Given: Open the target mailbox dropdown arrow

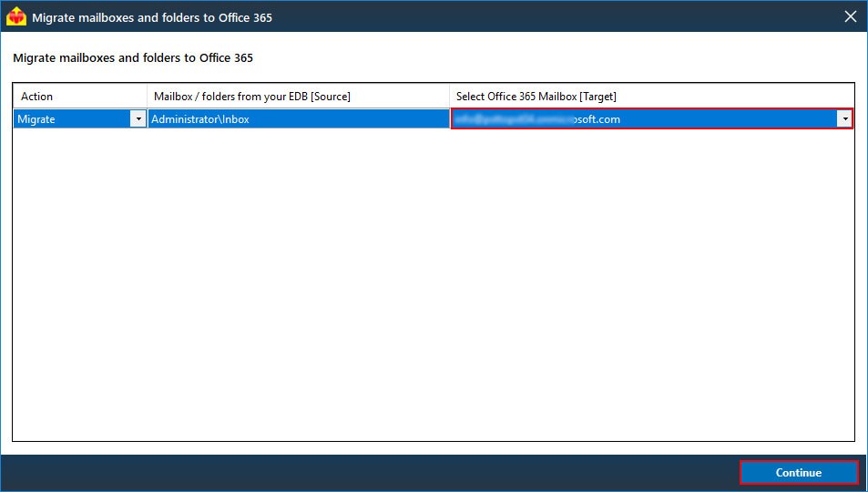Looking at the screenshot, I should (x=844, y=118).
